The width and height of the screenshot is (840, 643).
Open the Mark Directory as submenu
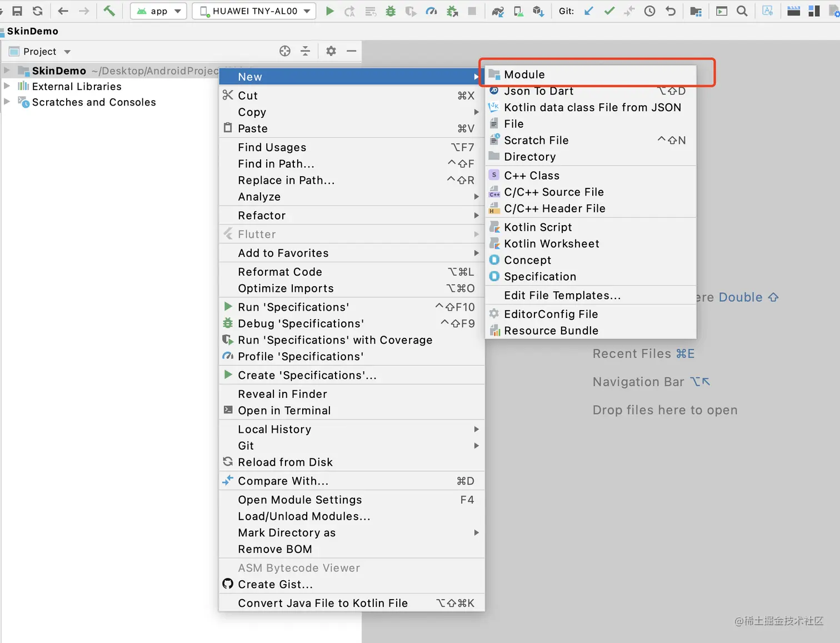tap(352, 533)
